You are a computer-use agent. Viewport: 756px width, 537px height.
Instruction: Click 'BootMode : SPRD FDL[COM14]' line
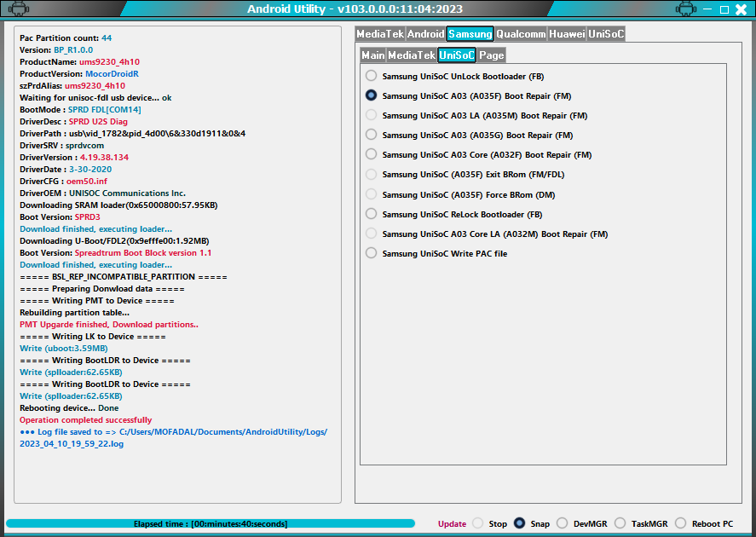click(80, 109)
